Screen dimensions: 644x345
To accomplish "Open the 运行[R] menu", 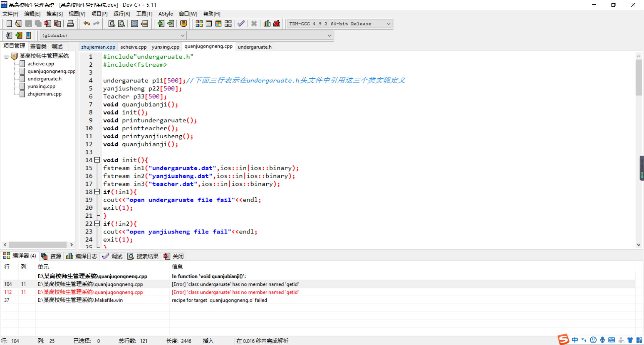I will pyautogui.click(x=122, y=14).
